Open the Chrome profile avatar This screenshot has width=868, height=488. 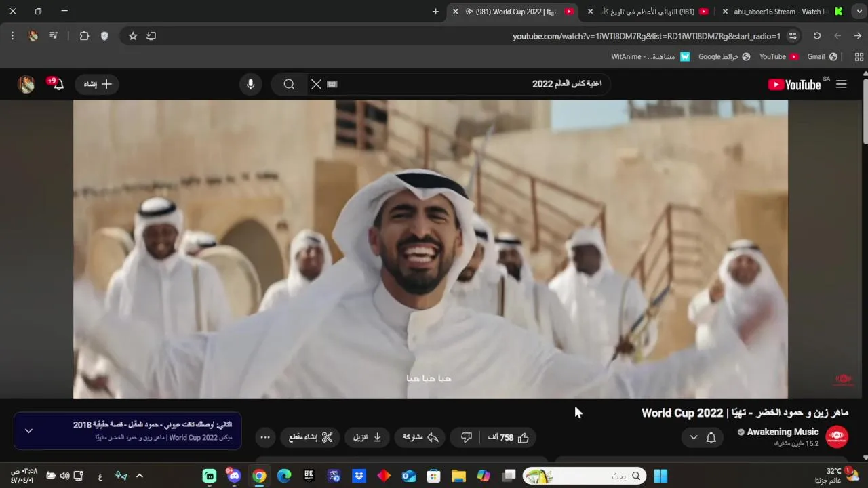click(33, 36)
